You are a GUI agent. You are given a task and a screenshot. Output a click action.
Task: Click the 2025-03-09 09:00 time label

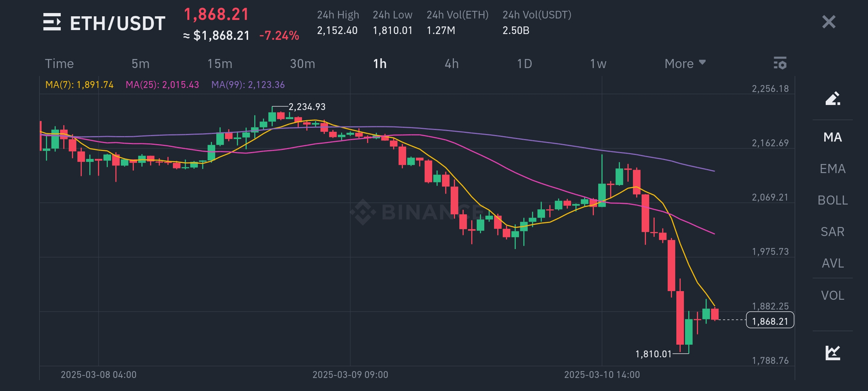[x=350, y=375]
